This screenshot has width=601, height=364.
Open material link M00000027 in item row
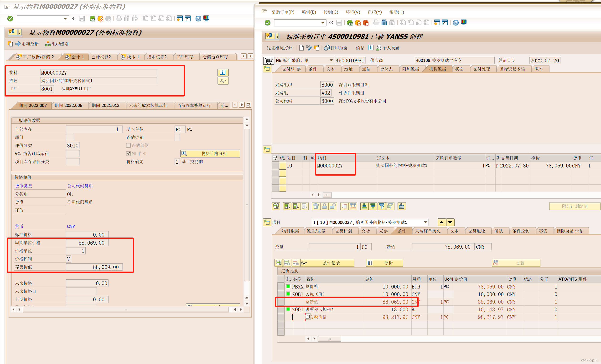coord(330,166)
